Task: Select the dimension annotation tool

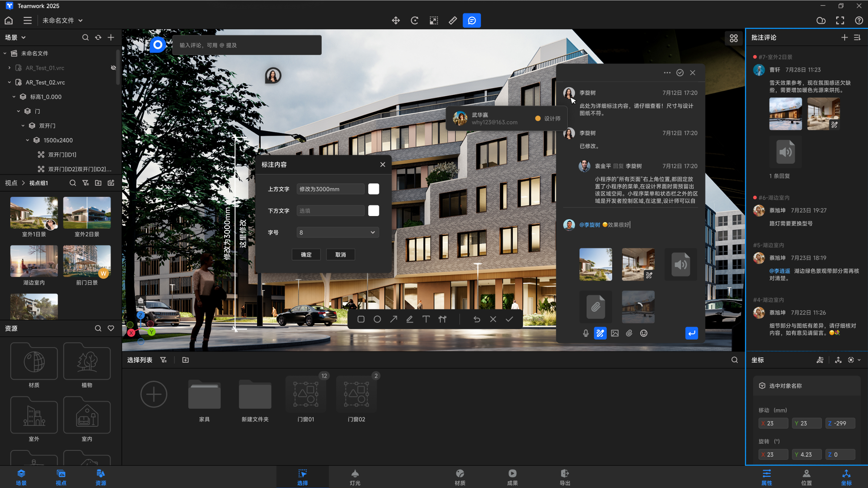Action: (x=443, y=319)
